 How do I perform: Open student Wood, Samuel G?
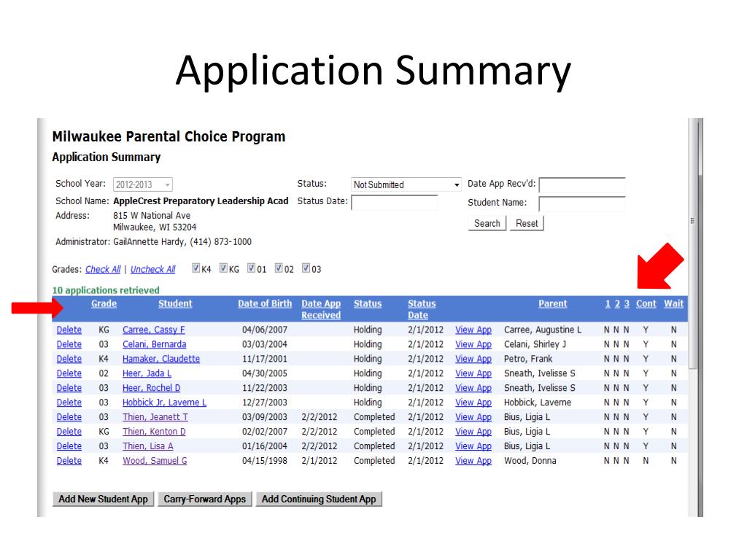155,461
